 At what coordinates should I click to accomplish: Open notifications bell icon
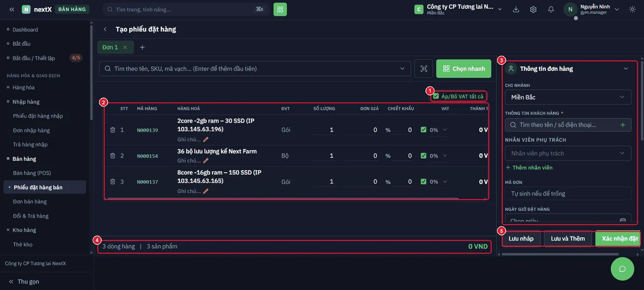point(551,9)
